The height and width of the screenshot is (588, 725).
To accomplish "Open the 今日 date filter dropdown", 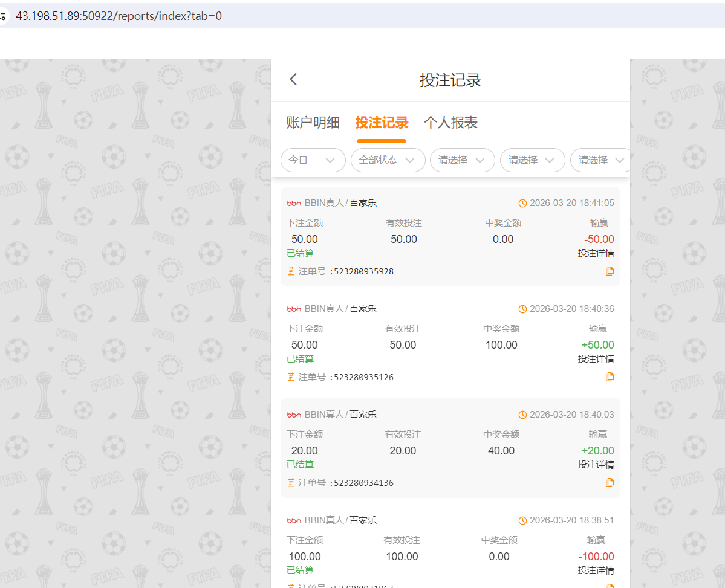I will coord(313,160).
